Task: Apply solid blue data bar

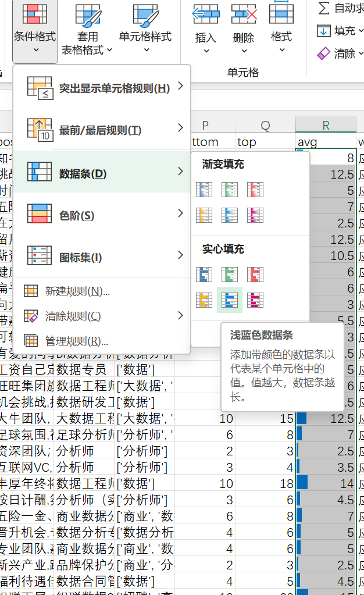Action: click(x=204, y=275)
